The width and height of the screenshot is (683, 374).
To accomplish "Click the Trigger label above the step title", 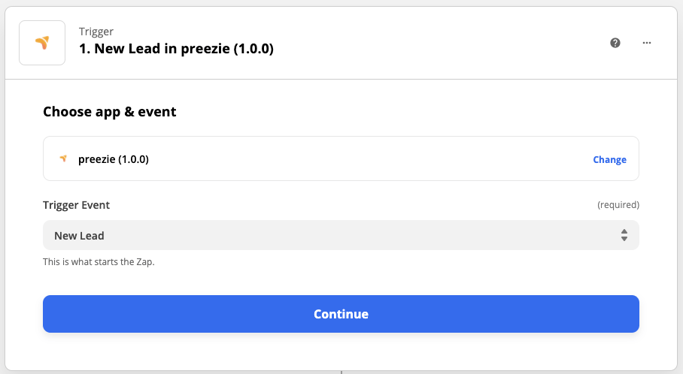I will [96, 31].
